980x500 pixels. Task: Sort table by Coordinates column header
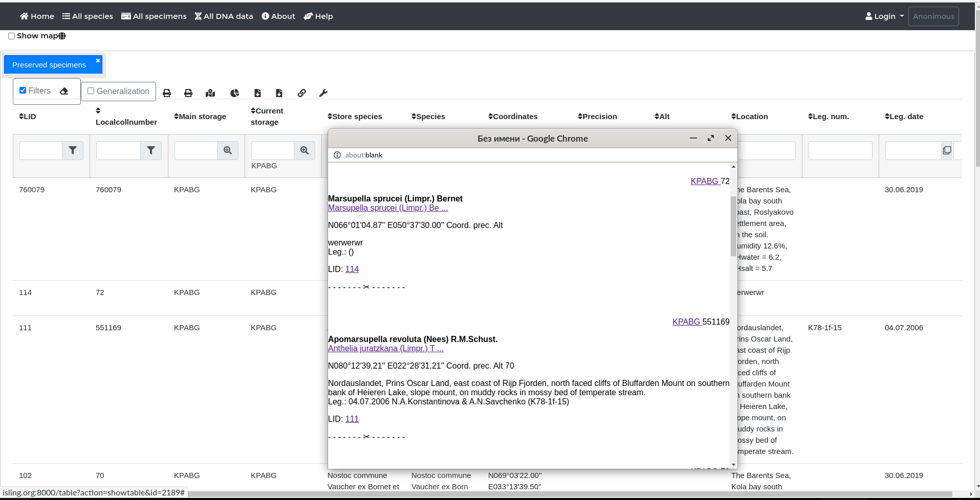tap(513, 117)
